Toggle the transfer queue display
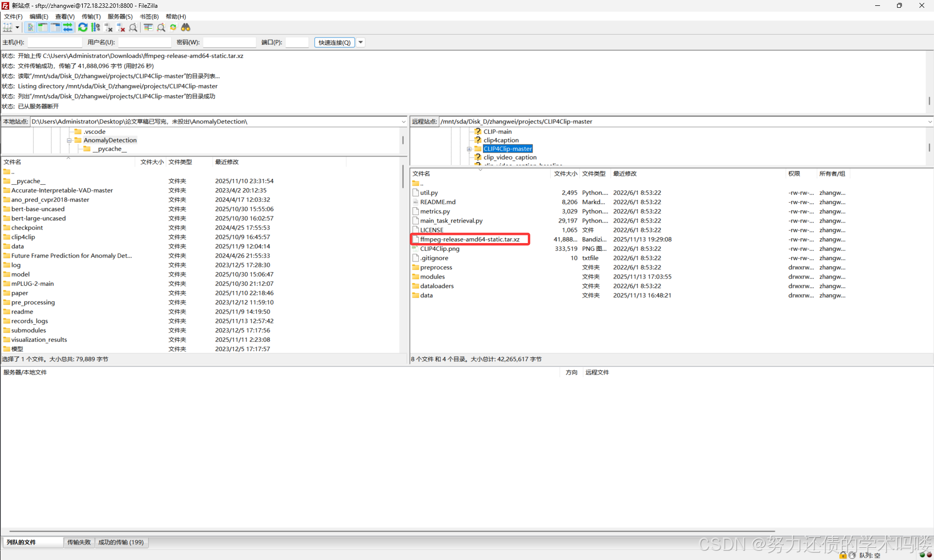The height and width of the screenshot is (560, 934). tap(68, 28)
